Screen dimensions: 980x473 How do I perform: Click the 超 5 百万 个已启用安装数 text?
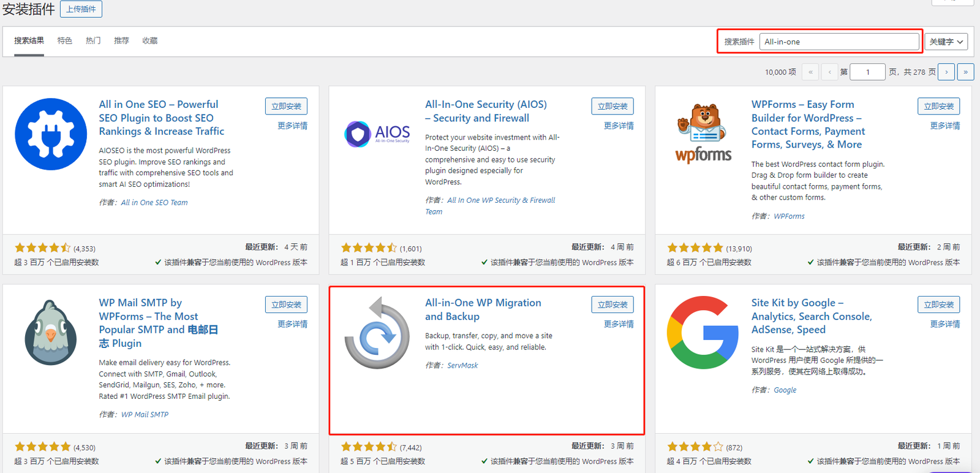click(383, 461)
